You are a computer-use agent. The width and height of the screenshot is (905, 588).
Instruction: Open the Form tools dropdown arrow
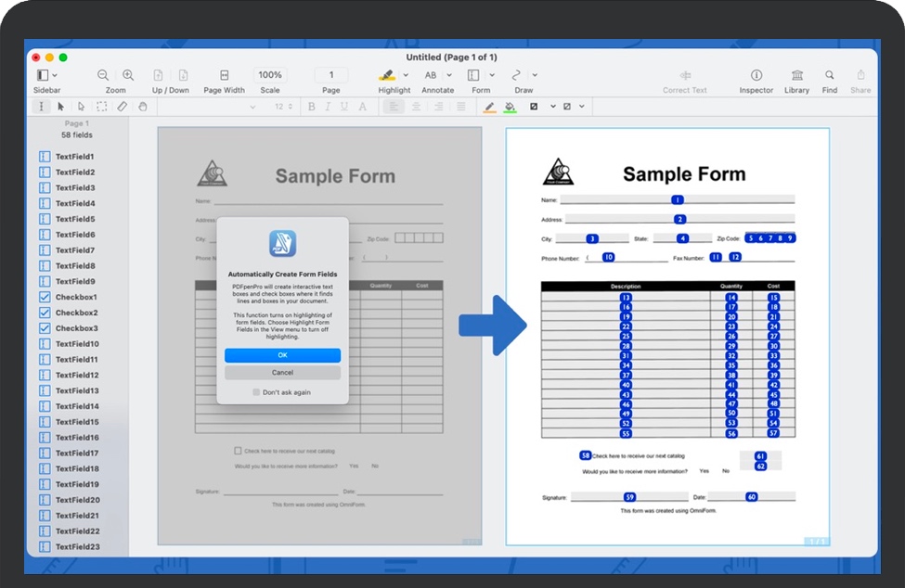(492, 75)
